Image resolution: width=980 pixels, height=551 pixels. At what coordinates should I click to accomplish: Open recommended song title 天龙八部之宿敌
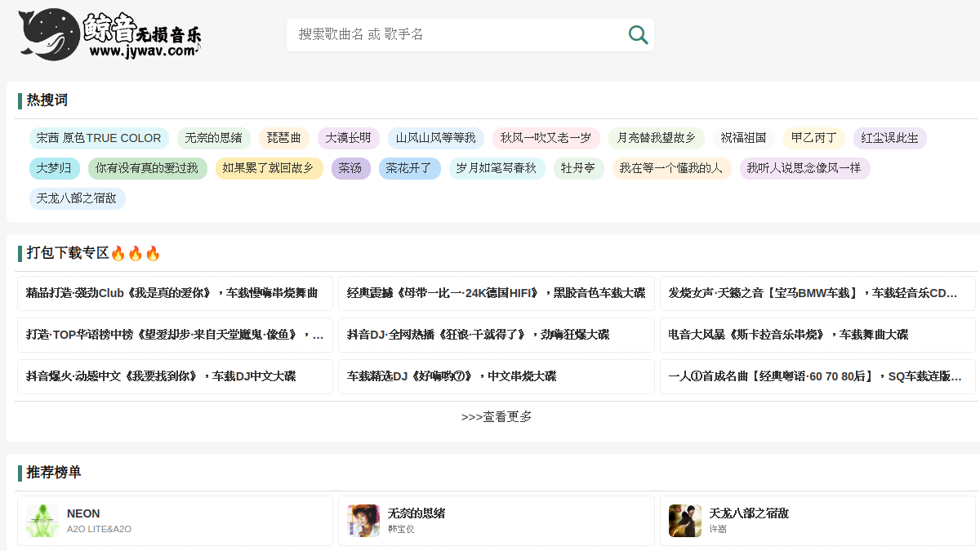tap(749, 513)
